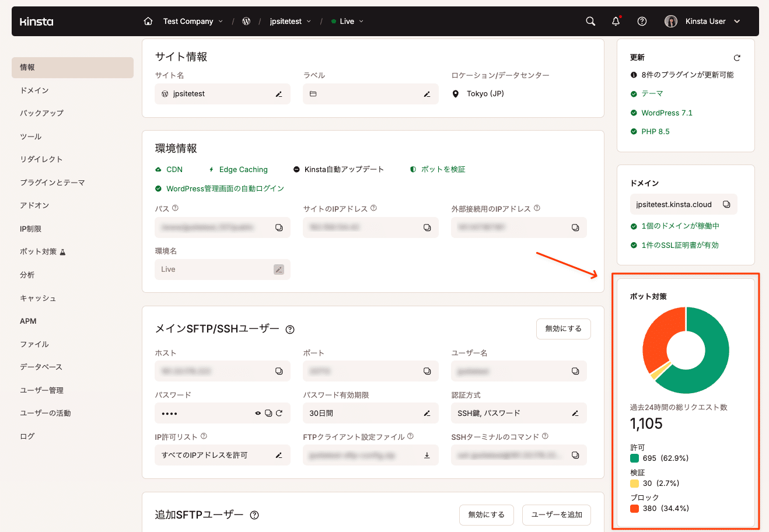The height and width of the screenshot is (532, 769).
Task: Click the orange ブロック legend swatch
Action: point(634,509)
